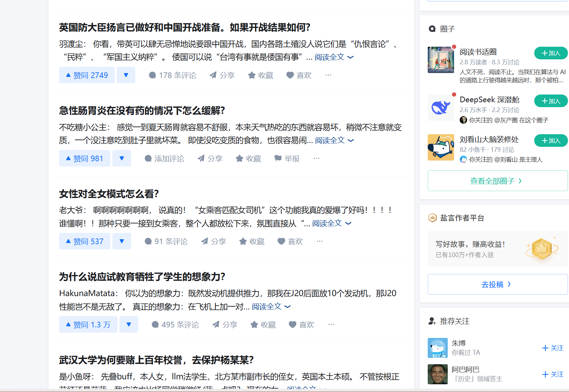Expand 阅读全文 for the HakunaMatata answer

271,307
